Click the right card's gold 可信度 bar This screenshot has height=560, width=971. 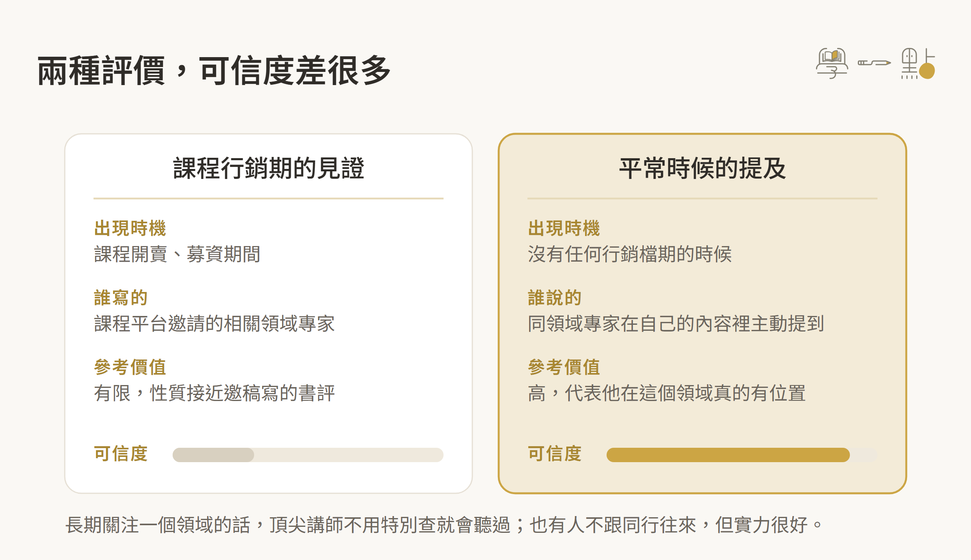[728, 455]
